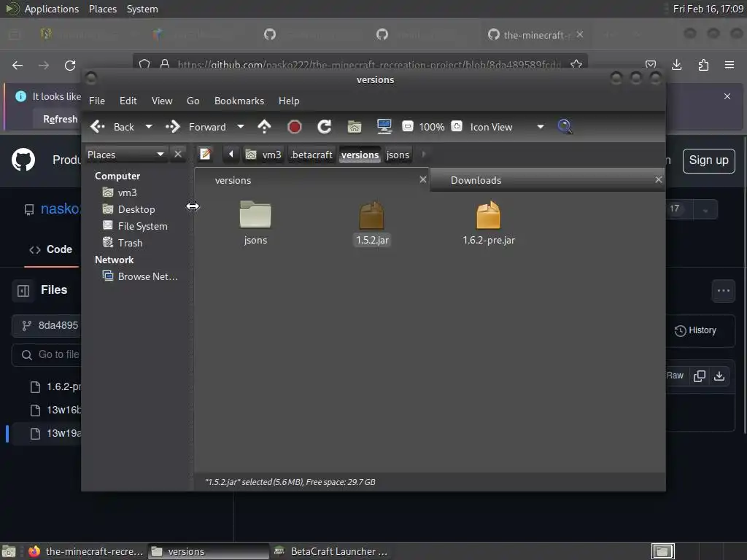Open the Back history dropdown arrow
The width and height of the screenshot is (747, 560).
point(149,127)
